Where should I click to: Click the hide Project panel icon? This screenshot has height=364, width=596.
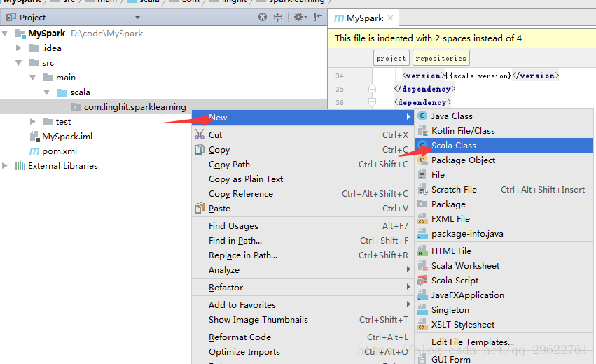pyautogui.click(x=317, y=17)
